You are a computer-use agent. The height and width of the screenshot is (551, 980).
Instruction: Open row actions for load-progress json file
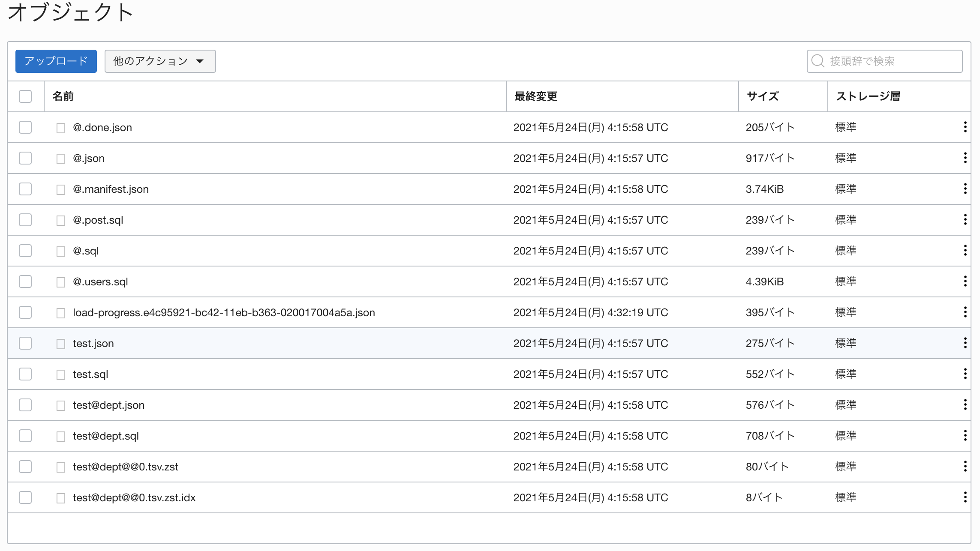pyautogui.click(x=965, y=312)
